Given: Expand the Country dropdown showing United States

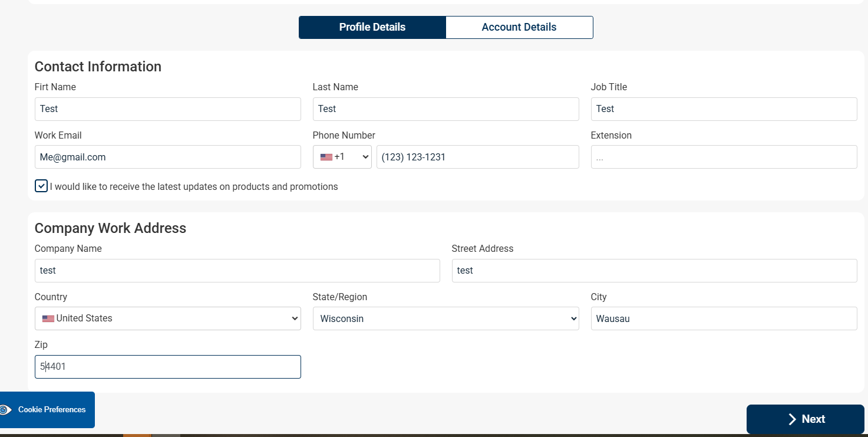Looking at the screenshot, I should click(x=168, y=318).
